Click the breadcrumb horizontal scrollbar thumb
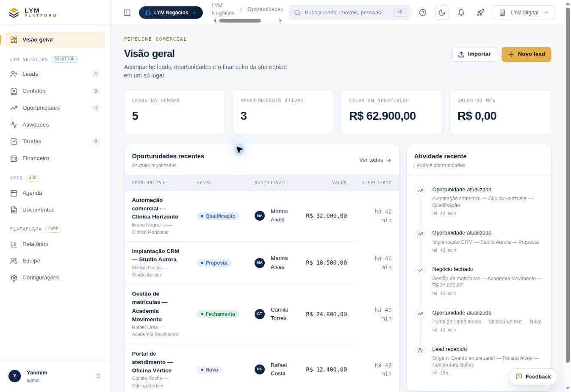Viewport: 571px width, 392px height. 240,21
